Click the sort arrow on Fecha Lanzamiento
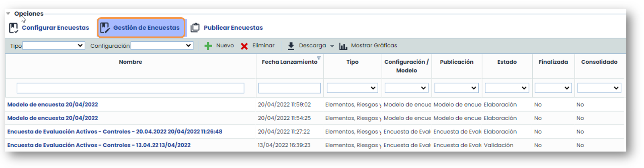The height and width of the screenshot is (168, 644). click(319, 58)
